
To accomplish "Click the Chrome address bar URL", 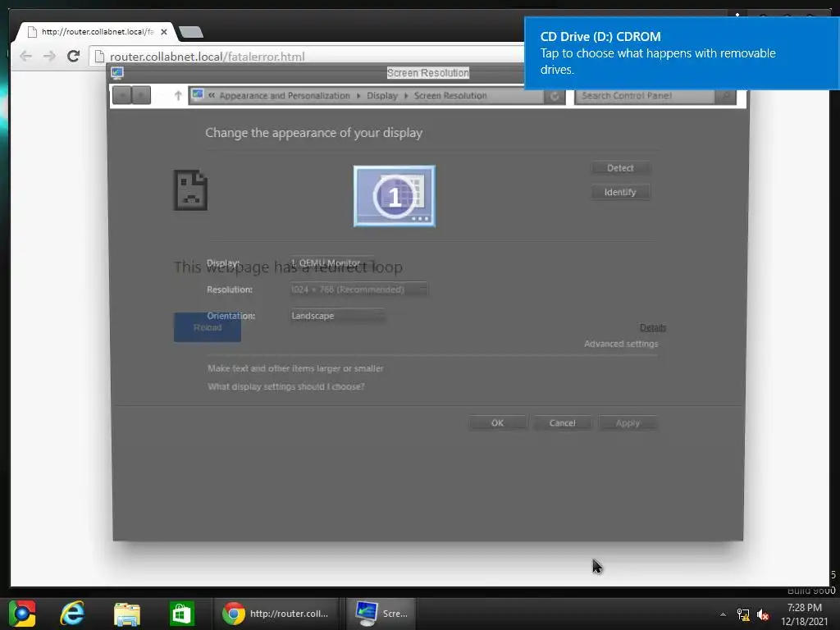I will 207,57.
